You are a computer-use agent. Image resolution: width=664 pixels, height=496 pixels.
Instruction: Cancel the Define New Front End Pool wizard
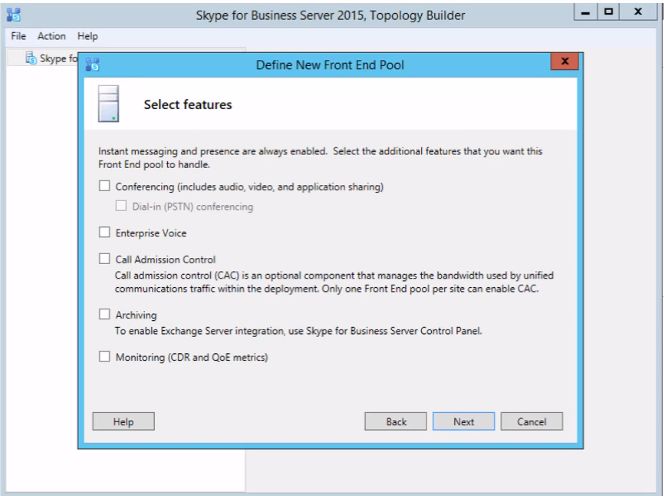531,421
